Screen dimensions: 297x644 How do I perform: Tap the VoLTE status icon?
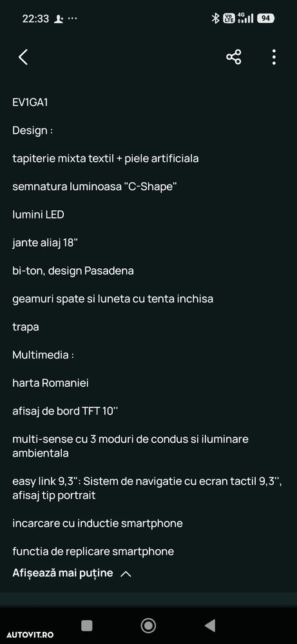coord(229,19)
